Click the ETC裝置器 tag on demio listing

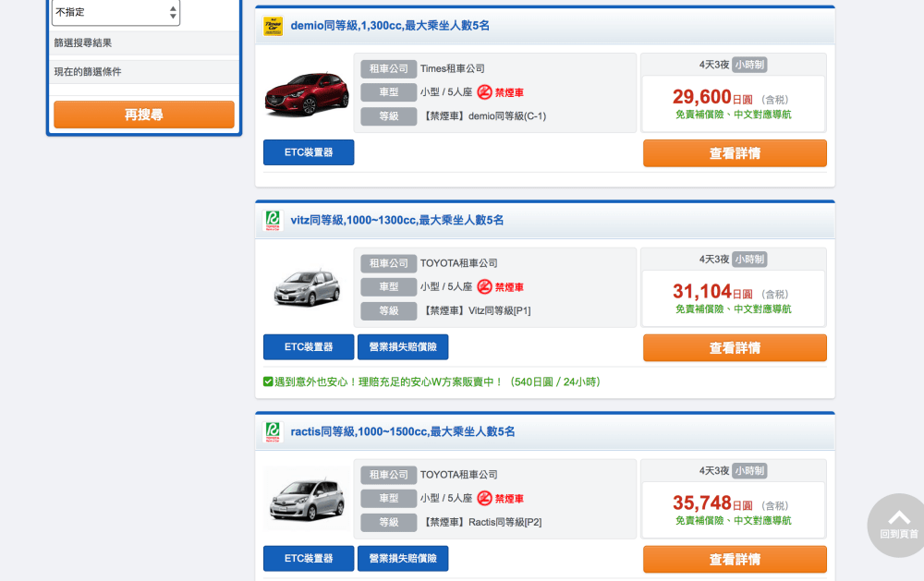[309, 152]
